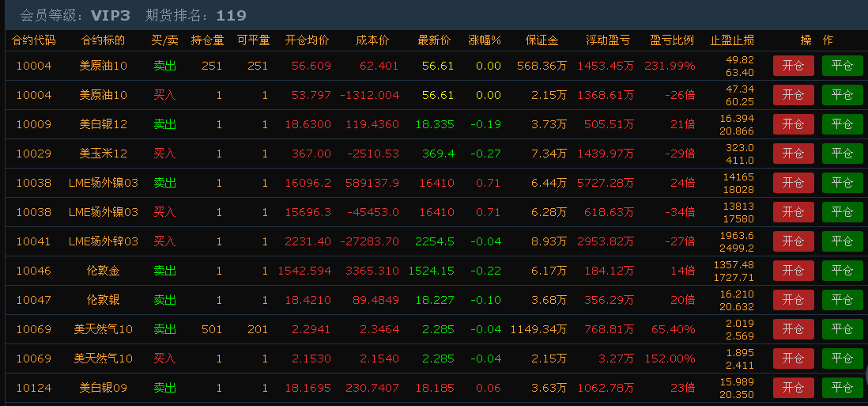Click the 买/卖 column header
Image resolution: width=868 pixels, height=406 pixels.
click(164, 40)
